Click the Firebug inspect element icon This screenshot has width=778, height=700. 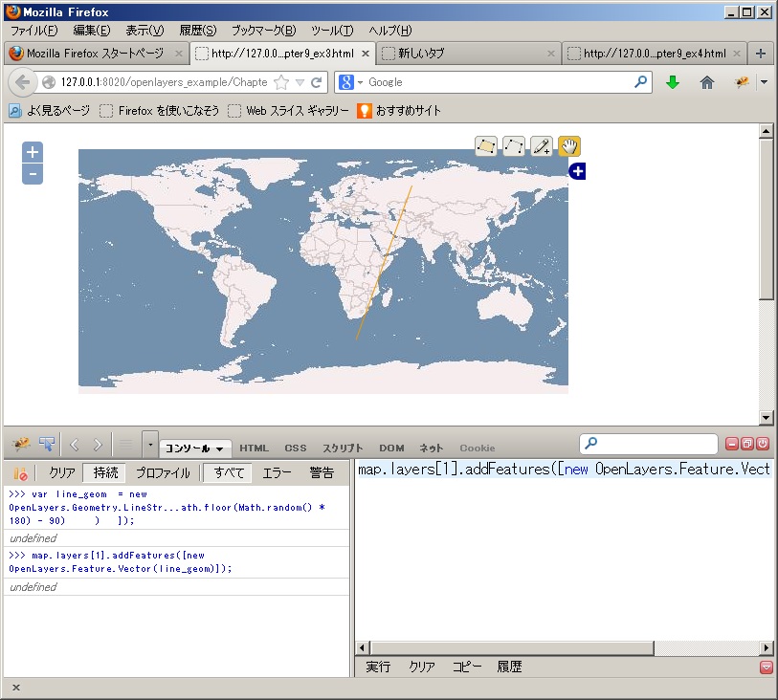point(47,444)
